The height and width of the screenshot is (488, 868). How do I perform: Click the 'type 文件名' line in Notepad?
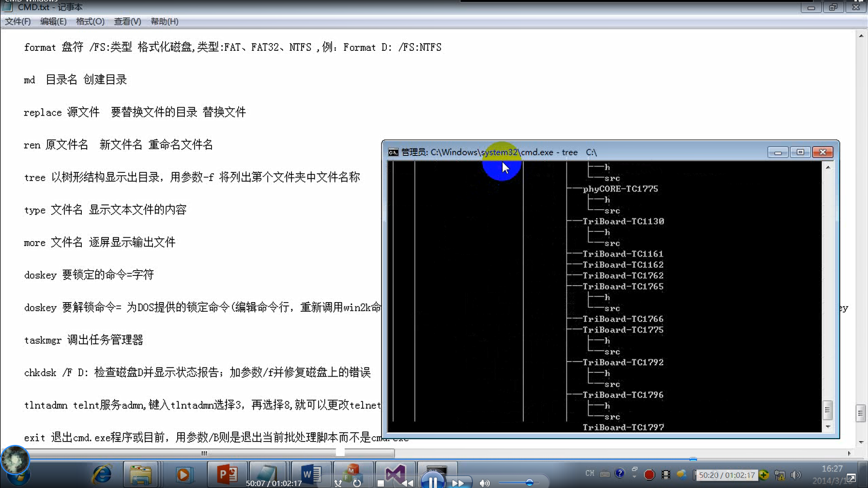(x=105, y=210)
